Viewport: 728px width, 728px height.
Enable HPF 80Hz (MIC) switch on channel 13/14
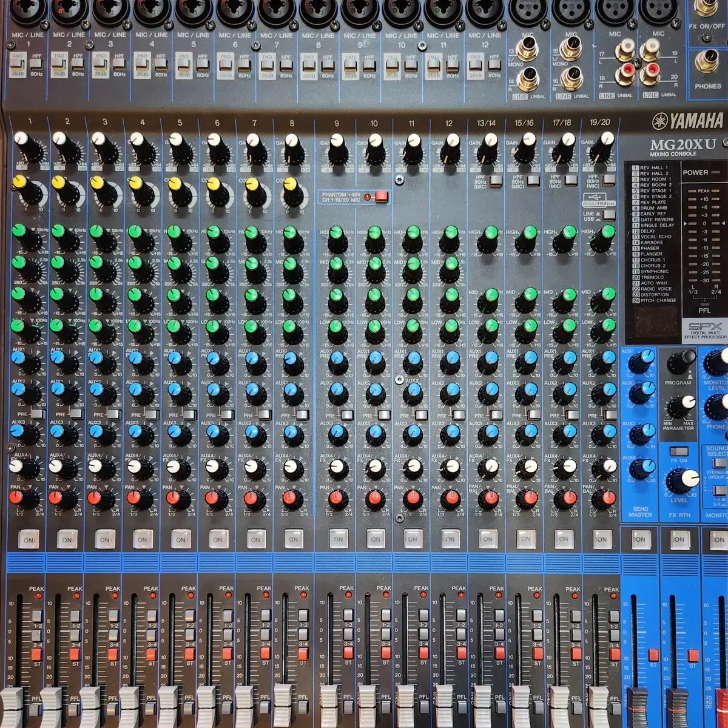point(496,180)
